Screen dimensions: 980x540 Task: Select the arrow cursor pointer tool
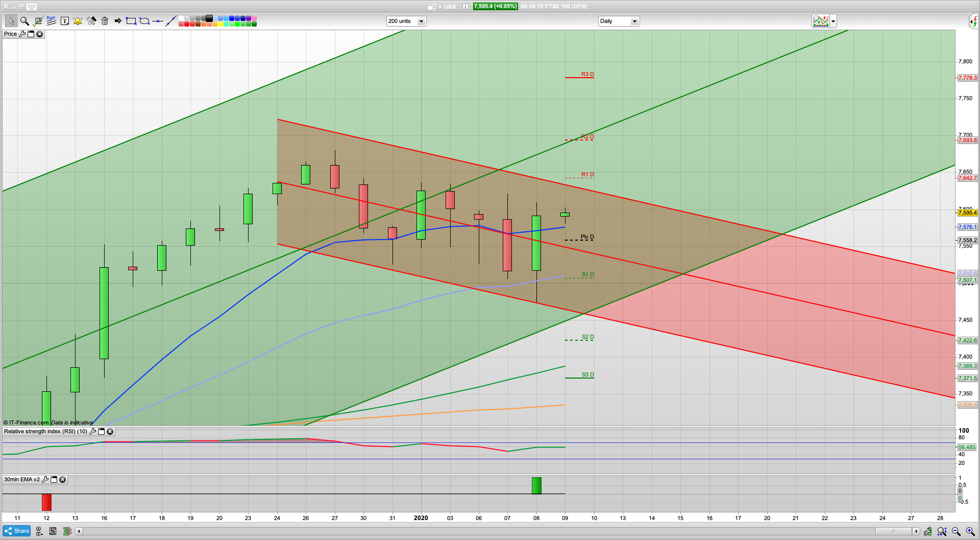click(x=11, y=21)
